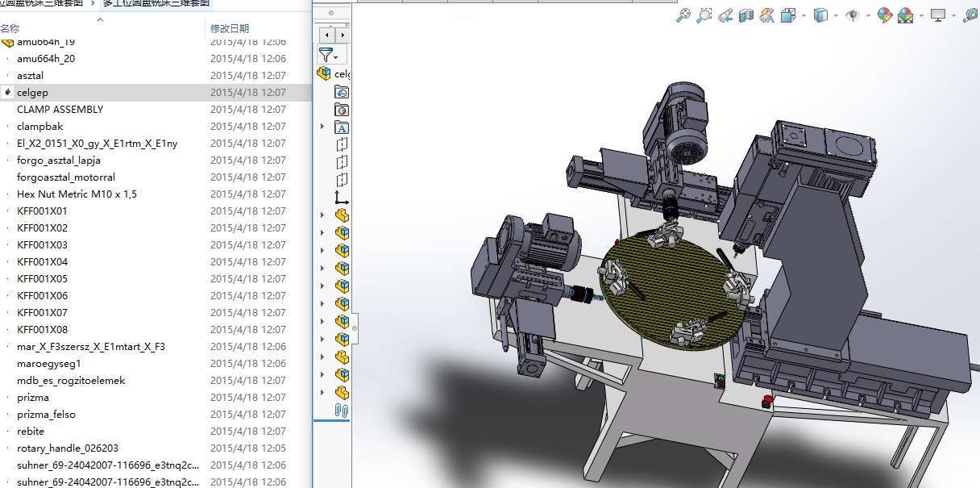Click the Mates paperclip icon in tree
Viewport: 980px width, 488px height.
(x=342, y=411)
